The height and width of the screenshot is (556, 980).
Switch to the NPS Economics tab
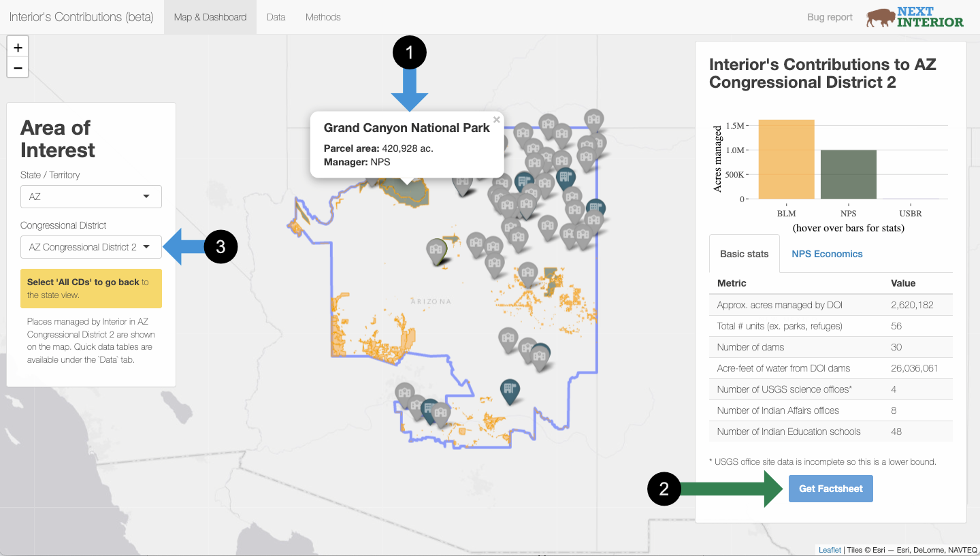827,253
